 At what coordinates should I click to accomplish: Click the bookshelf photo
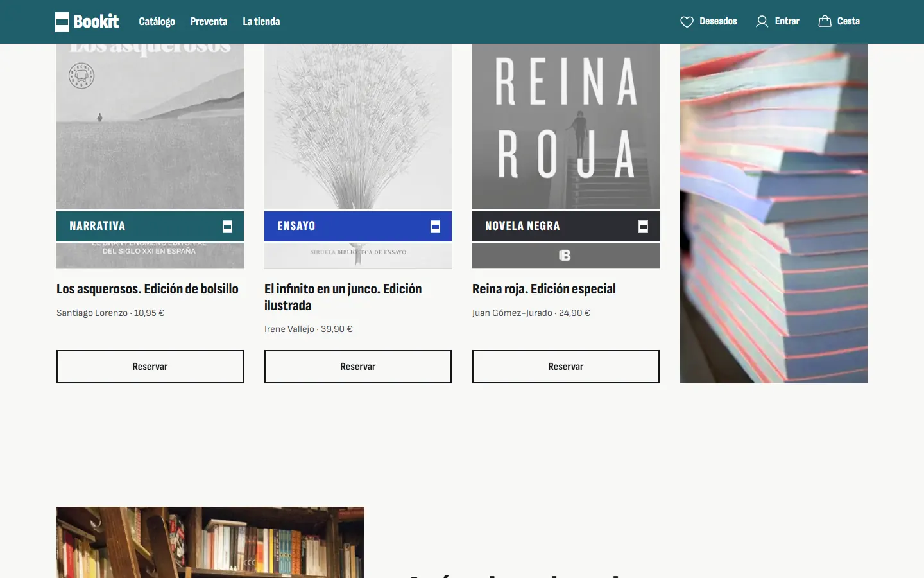tap(210, 542)
